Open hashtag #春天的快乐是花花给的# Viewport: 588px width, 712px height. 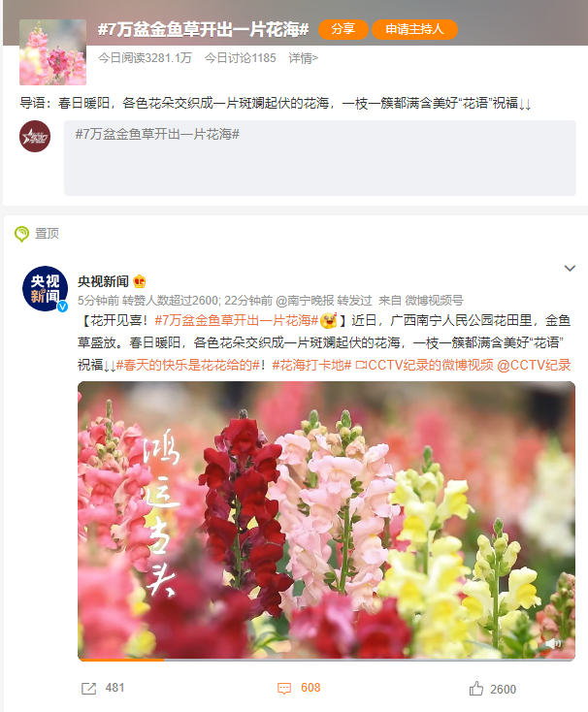pos(188,365)
